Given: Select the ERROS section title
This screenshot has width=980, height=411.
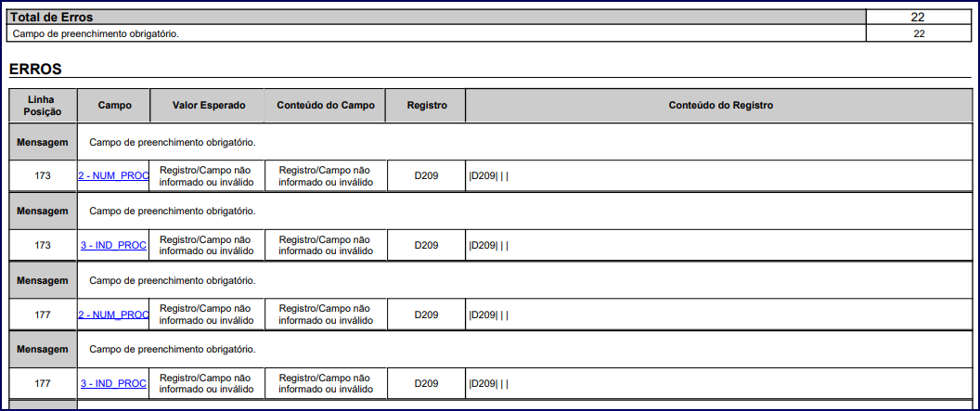Looking at the screenshot, I should pos(35,70).
